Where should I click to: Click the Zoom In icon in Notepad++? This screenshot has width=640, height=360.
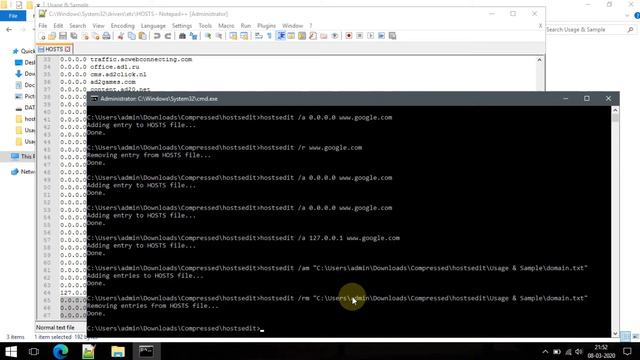[x=208, y=36]
